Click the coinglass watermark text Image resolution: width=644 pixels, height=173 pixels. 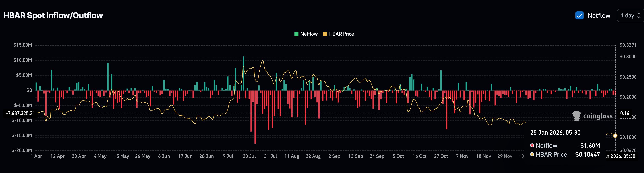(598, 116)
